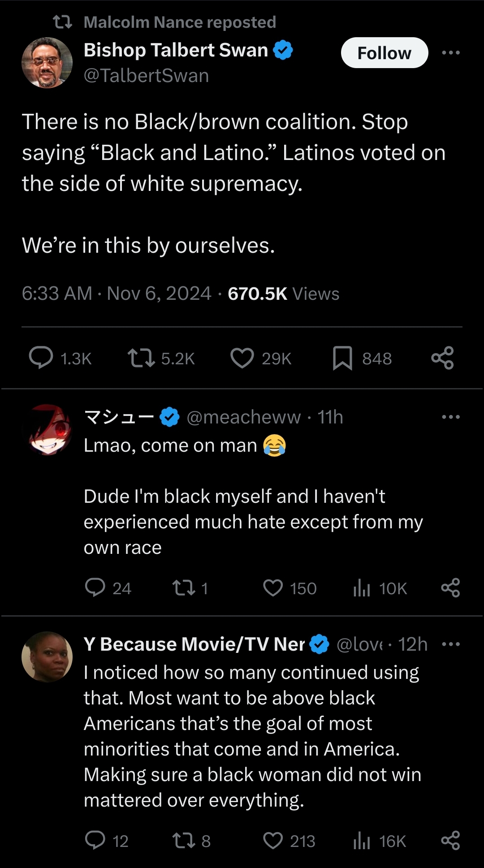Reply to Bishop Talbert Swan's post
Viewport: 484px width, 868px height.
tap(41, 358)
